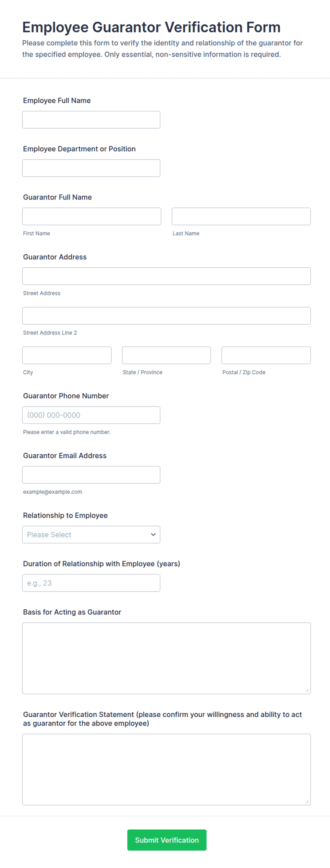Screen dimensions: 330x868
Task: Expand the Please Select relationship menu
Action: tap(91, 534)
